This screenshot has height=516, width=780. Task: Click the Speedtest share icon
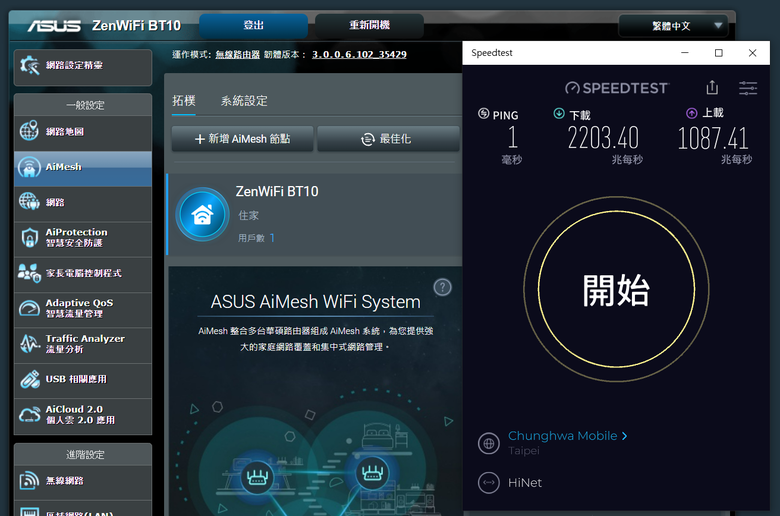[x=712, y=88]
